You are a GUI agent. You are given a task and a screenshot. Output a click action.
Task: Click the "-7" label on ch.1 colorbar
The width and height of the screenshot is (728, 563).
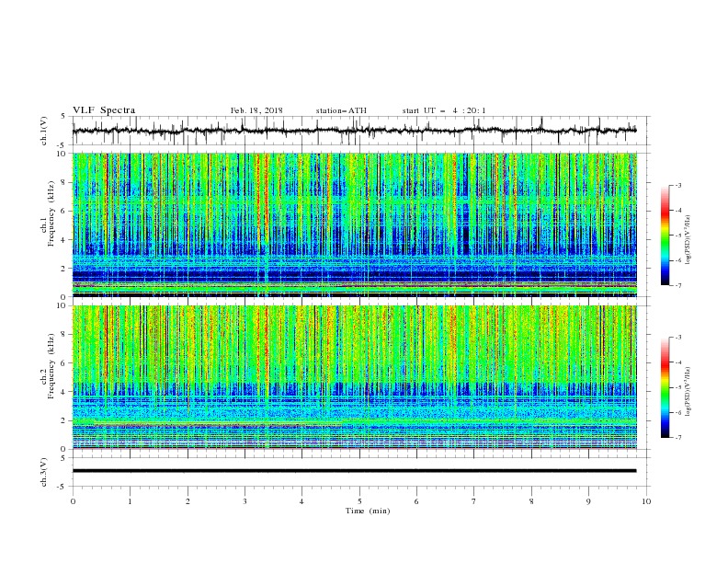pyautogui.click(x=678, y=285)
